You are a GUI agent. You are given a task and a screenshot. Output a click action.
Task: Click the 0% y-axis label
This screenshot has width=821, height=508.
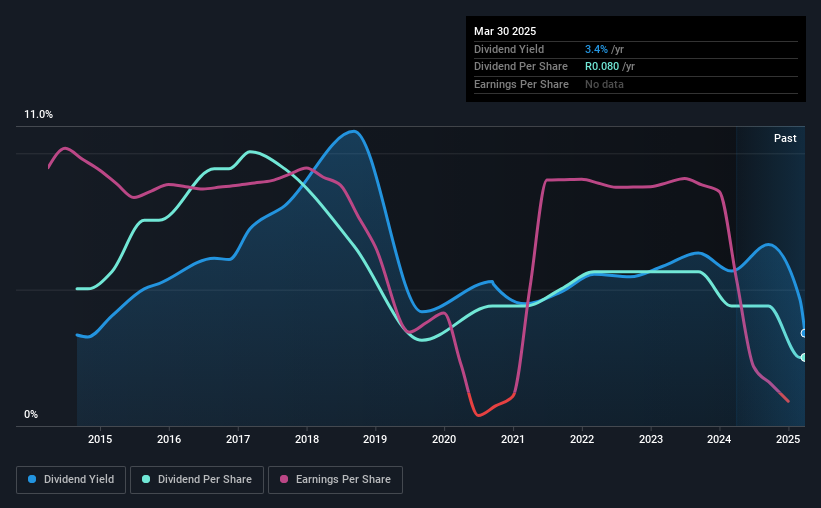coord(31,414)
